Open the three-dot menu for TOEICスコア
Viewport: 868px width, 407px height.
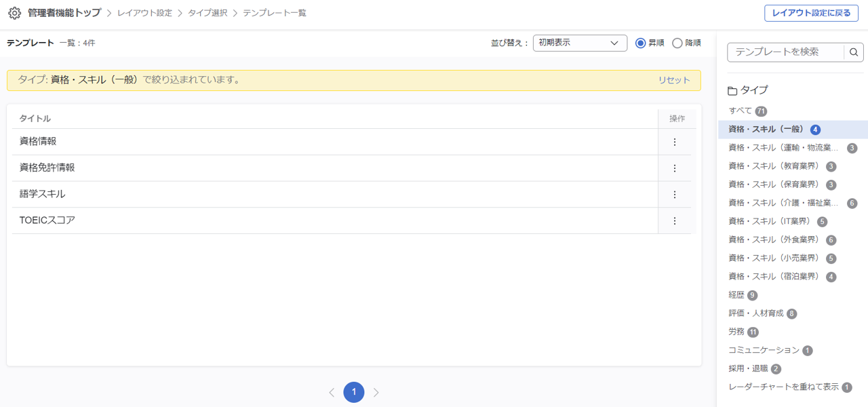[674, 220]
